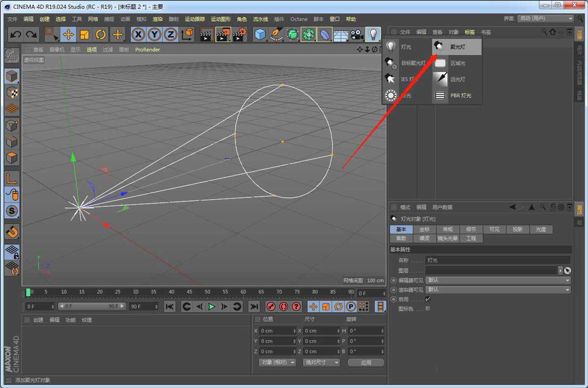The image size is (588, 388).
Task: Open the spline pen tool icon
Action: click(x=276, y=34)
